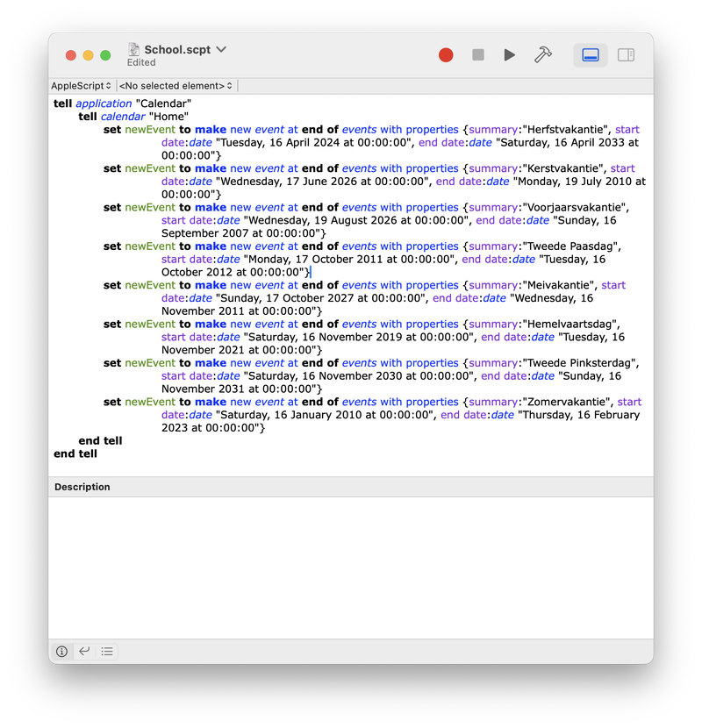The image size is (702, 728).
Task: Minimize the window with the yellow button
Action: [x=89, y=55]
